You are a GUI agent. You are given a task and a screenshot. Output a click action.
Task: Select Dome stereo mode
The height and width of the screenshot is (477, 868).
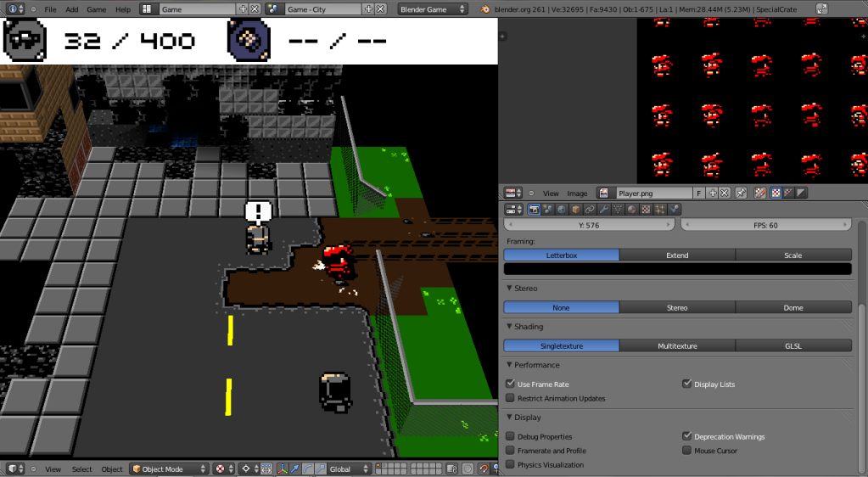click(793, 307)
